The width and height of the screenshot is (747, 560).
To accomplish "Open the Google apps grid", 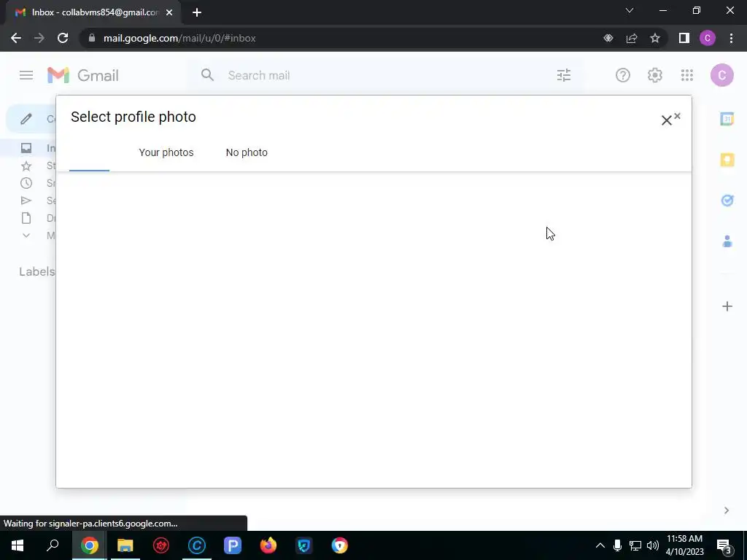I will pos(687,75).
